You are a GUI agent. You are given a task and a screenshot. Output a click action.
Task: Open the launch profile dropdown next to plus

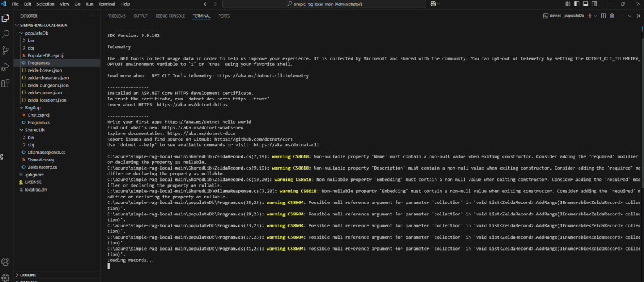(x=596, y=16)
